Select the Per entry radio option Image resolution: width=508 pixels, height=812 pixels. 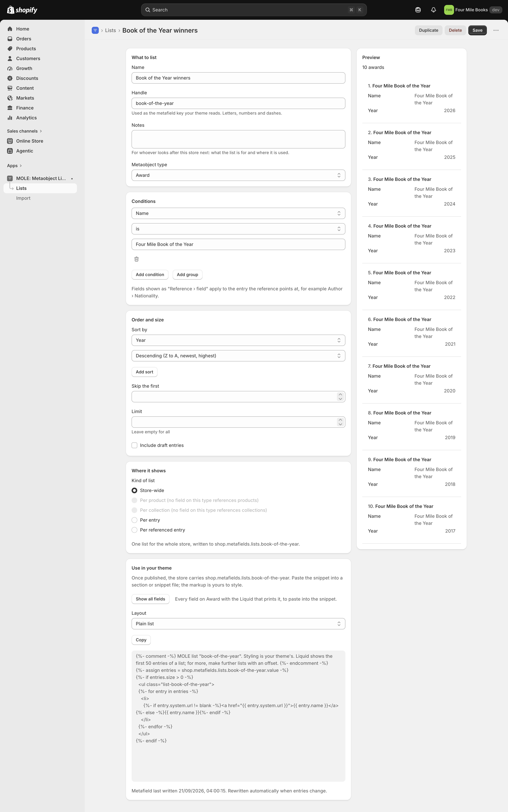coord(134,520)
